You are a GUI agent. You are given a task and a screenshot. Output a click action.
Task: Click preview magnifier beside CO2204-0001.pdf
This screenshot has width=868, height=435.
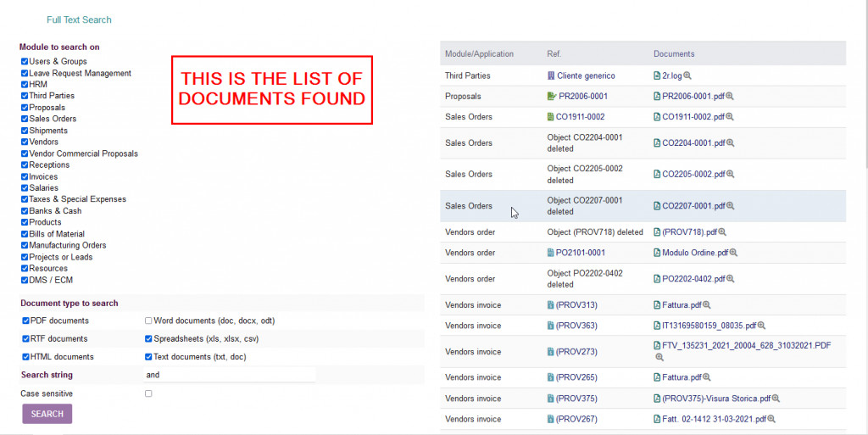point(730,143)
